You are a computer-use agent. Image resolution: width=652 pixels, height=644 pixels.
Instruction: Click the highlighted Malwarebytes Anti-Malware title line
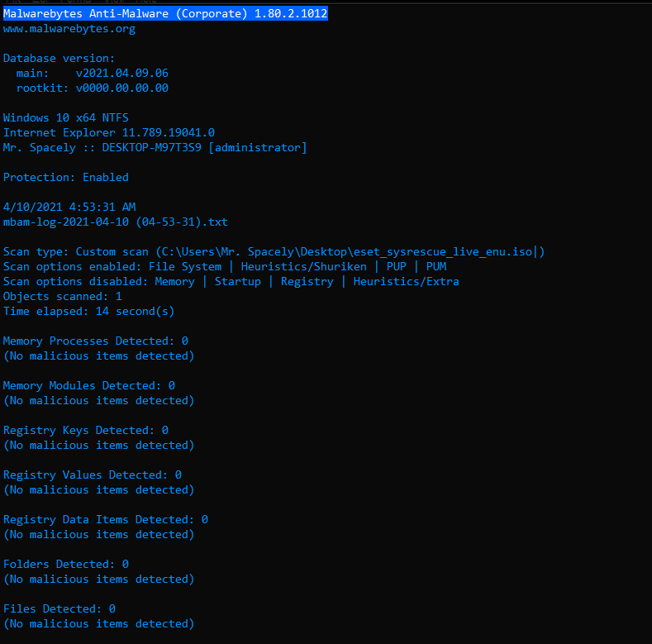click(165, 14)
